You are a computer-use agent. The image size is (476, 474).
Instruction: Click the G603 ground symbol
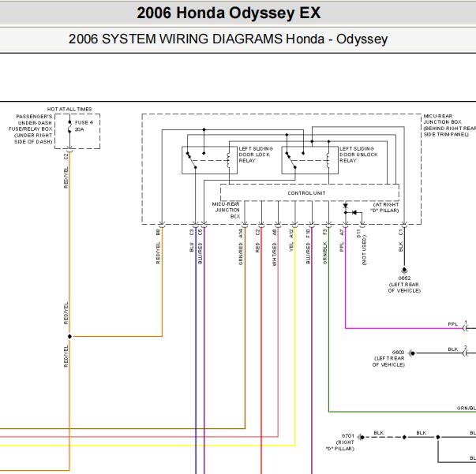pyautogui.click(x=411, y=353)
